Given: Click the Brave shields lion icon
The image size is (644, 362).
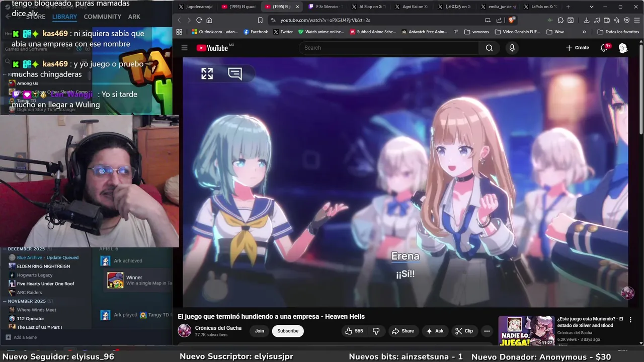Looking at the screenshot, I should pos(512,20).
